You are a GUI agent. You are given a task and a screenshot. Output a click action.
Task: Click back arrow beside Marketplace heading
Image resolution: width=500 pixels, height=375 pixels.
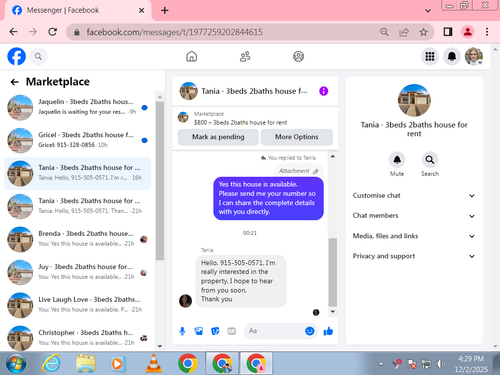click(14, 82)
